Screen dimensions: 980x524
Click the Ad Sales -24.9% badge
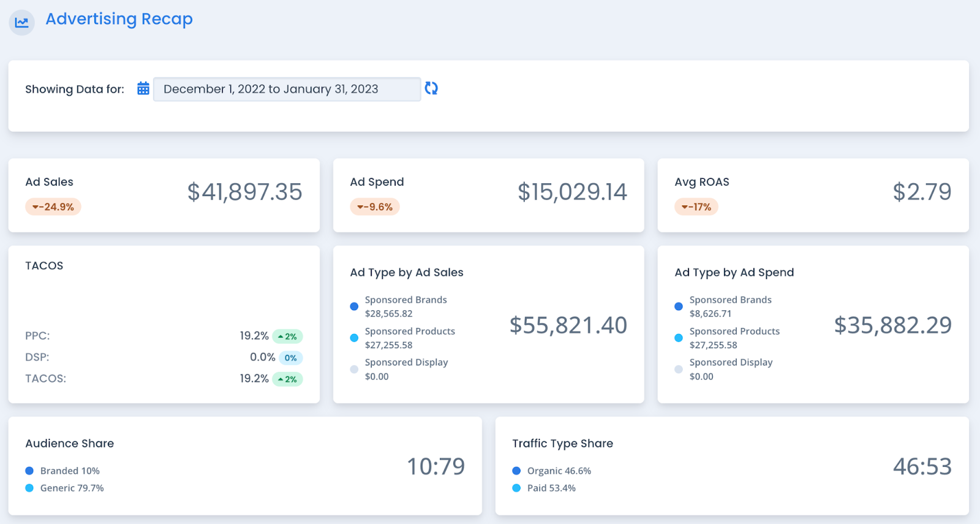click(53, 207)
